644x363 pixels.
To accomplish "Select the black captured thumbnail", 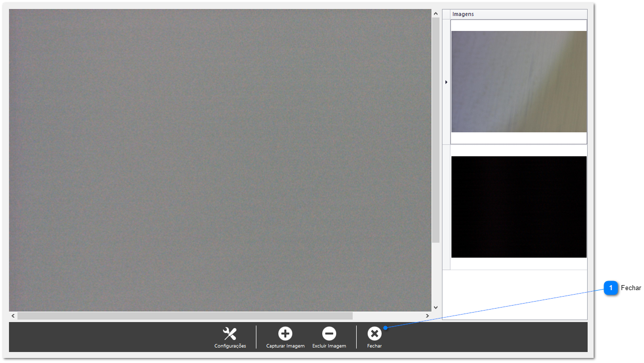I will 519,207.
